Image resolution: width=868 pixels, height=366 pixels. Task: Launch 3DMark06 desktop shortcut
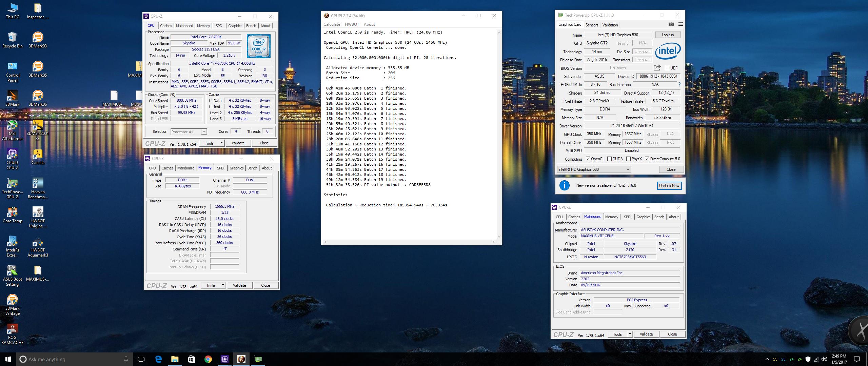[x=38, y=98]
